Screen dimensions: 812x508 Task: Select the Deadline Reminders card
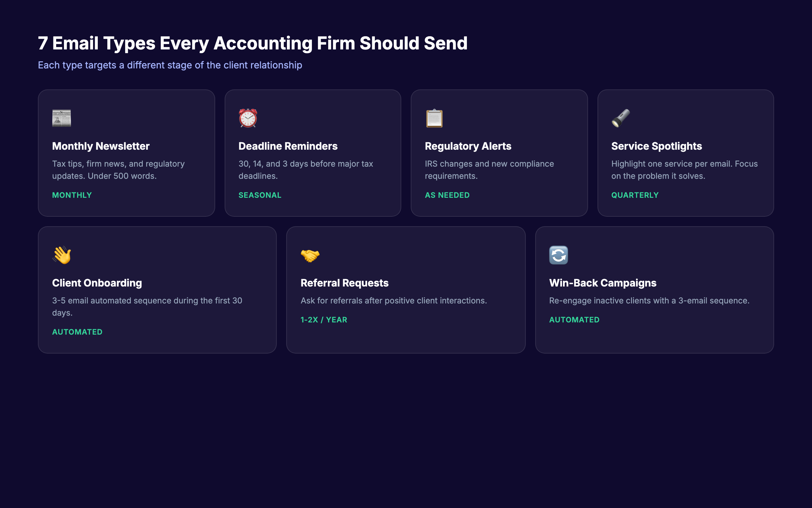tap(313, 152)
